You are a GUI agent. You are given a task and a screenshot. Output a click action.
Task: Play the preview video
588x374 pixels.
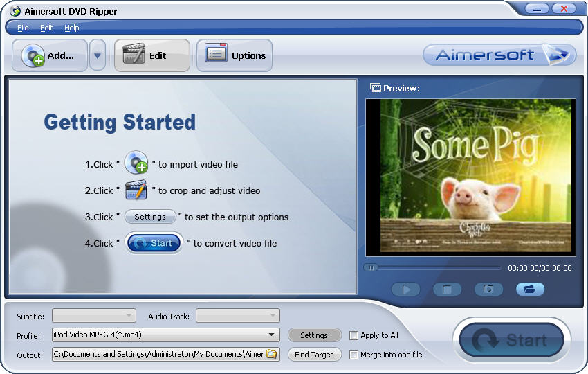[x=406, y=289]
